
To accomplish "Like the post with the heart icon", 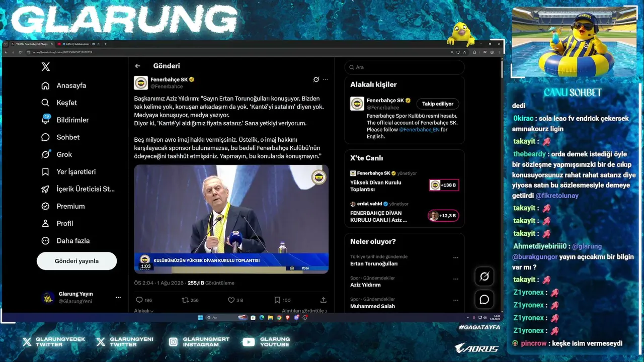I will pyautogui.click(x=231, y=300).
